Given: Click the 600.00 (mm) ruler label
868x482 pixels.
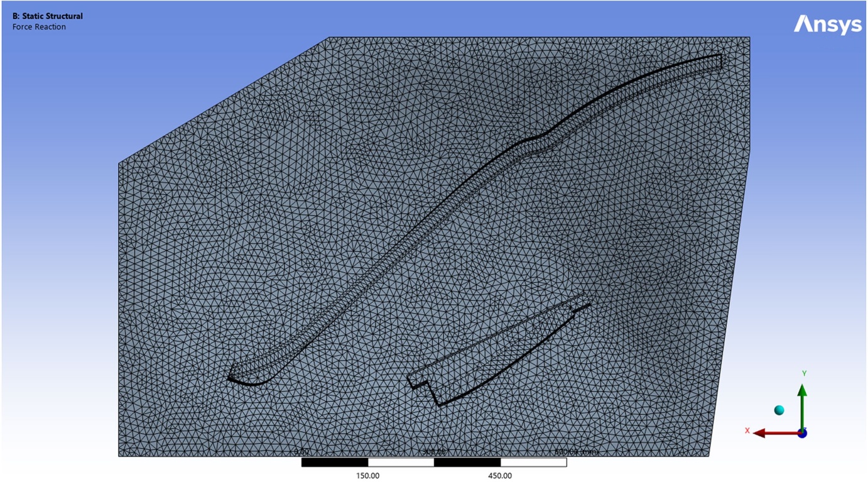Looking at the screenshot, I should pos(577,452).
